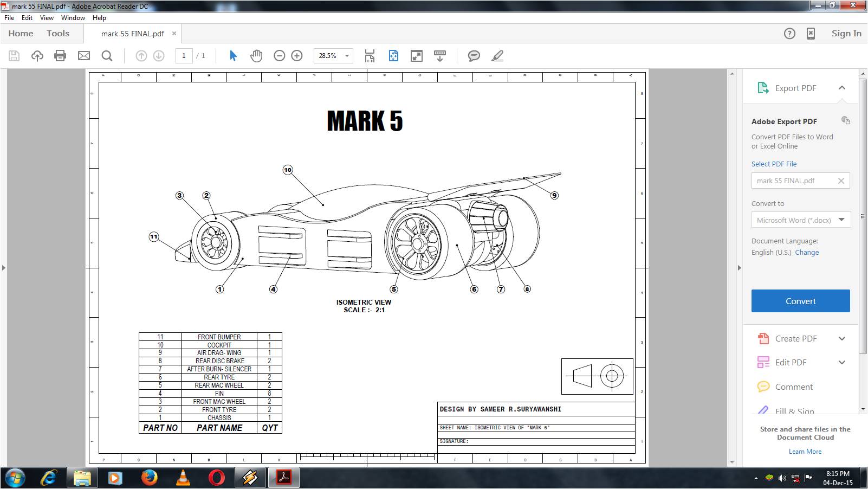The height and width of the screenshot is (489, 868).
Task: Zoom in with plus icon
Action: point(297,55)
